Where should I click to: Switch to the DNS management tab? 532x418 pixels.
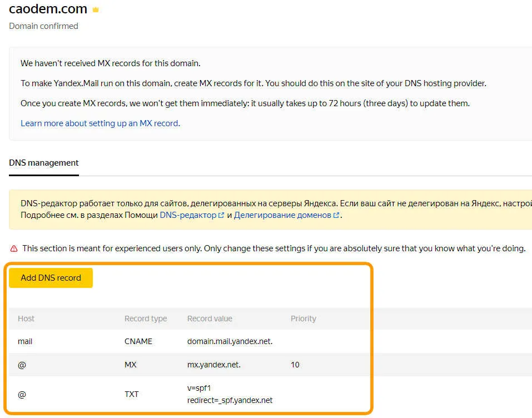point(44,163)
